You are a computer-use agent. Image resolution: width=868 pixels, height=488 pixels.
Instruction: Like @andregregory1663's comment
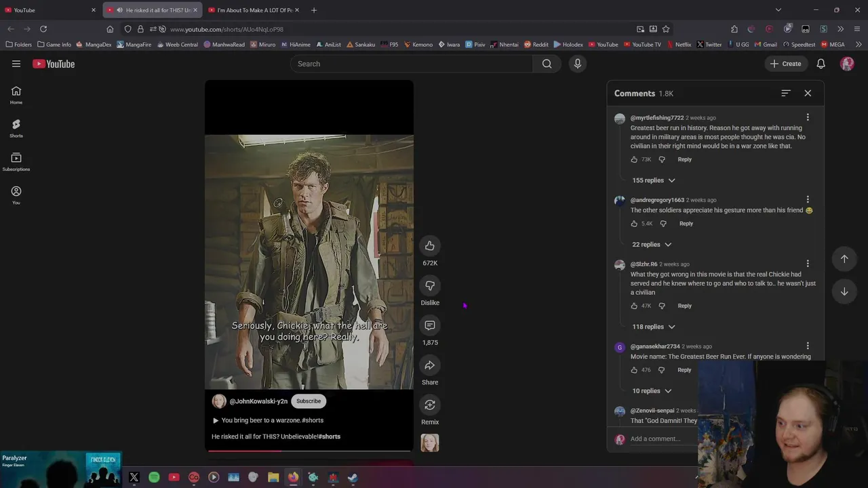(634, 223)
